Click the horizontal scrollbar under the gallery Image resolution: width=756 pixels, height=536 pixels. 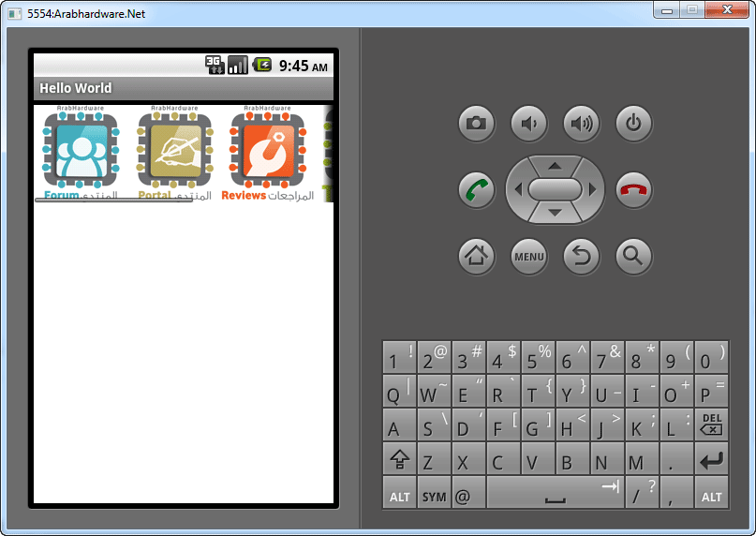pos(113,200)
